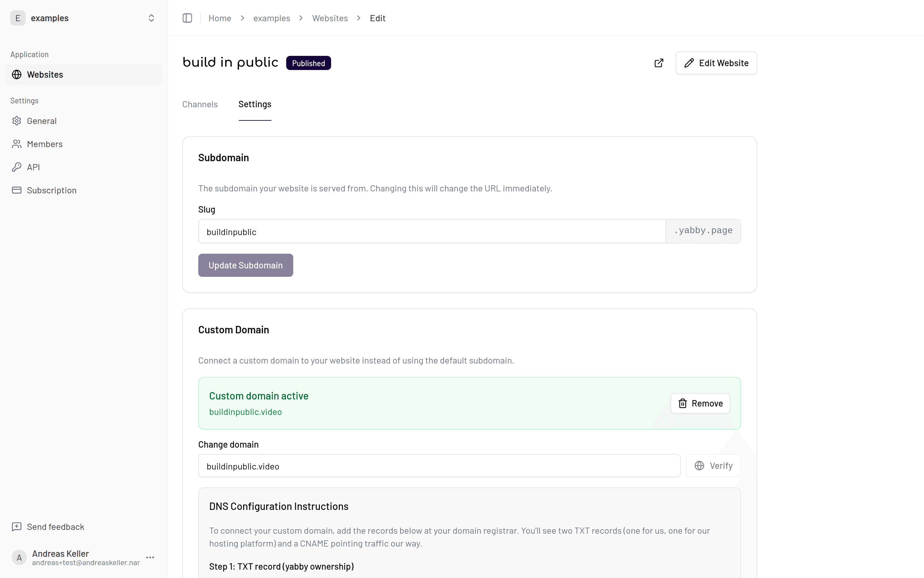
Task: Click DNS Configuration Instructions heading
Action: 279,506
